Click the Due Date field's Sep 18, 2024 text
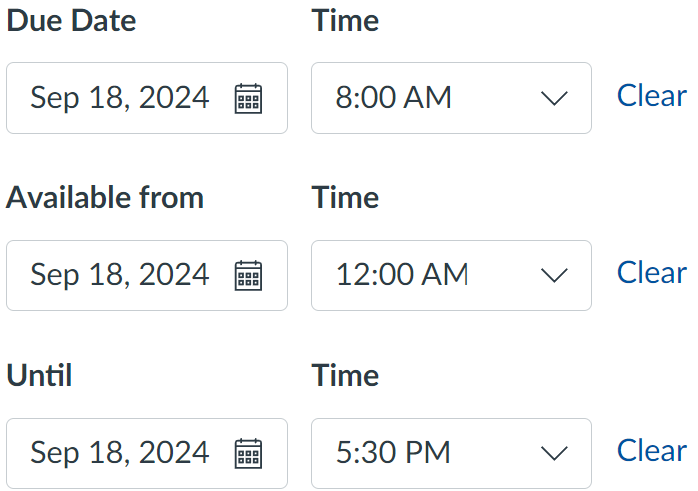Image resolution: width=698 pixels, height=491 pixels. point(120,98)
